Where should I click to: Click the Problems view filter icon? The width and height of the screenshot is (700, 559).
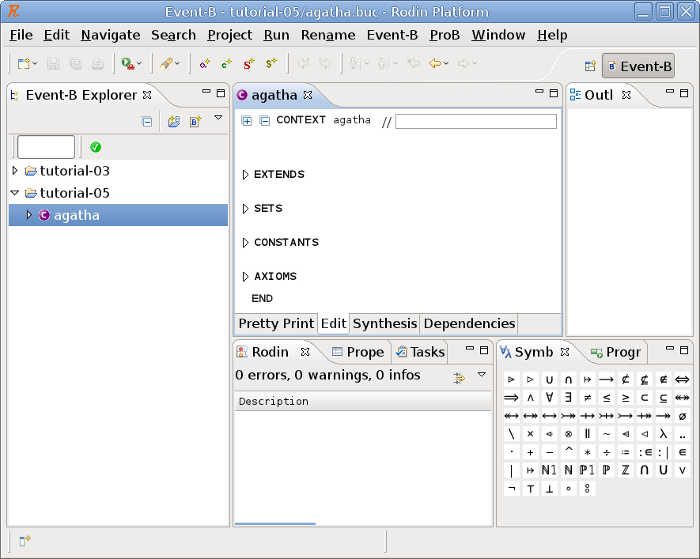(459, 378)
